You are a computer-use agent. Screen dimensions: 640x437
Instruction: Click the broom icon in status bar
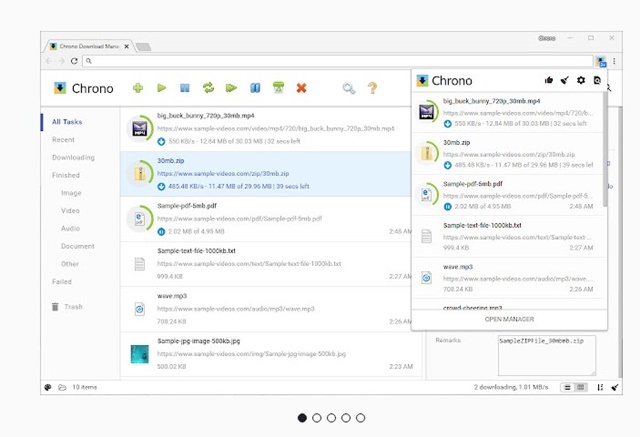615,387
